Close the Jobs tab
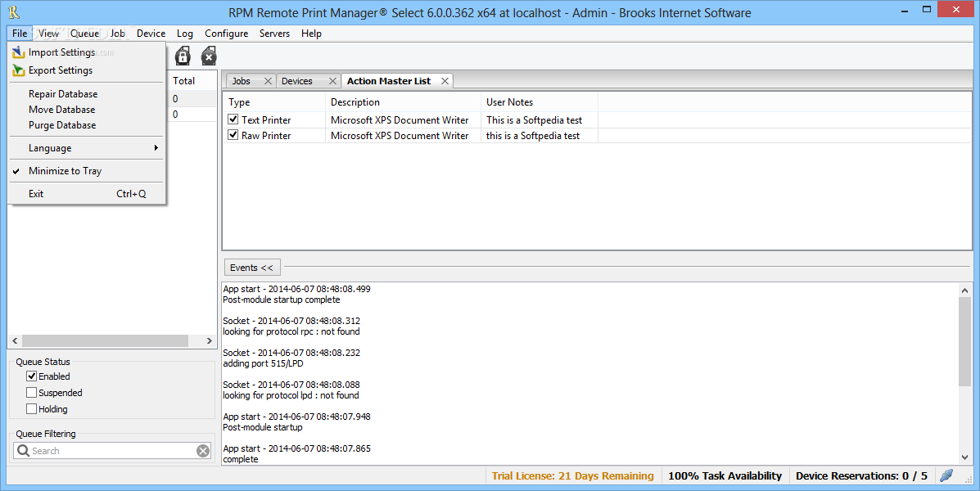Screen dimensions: 980x491 pos(268,81)
